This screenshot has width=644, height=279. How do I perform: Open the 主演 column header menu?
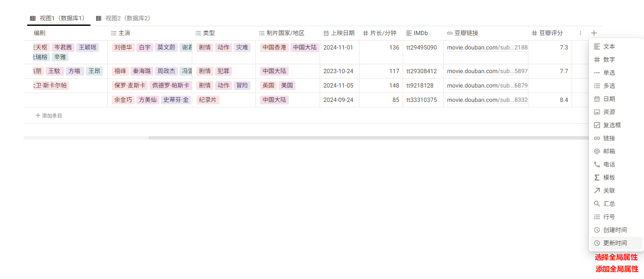(x=150, y=33)
